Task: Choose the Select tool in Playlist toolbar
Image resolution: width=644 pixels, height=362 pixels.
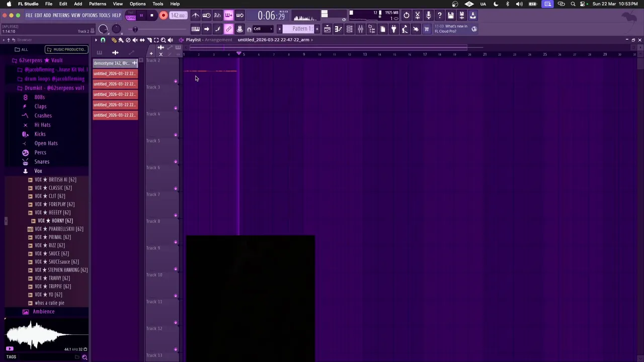Action: [156, 40]
